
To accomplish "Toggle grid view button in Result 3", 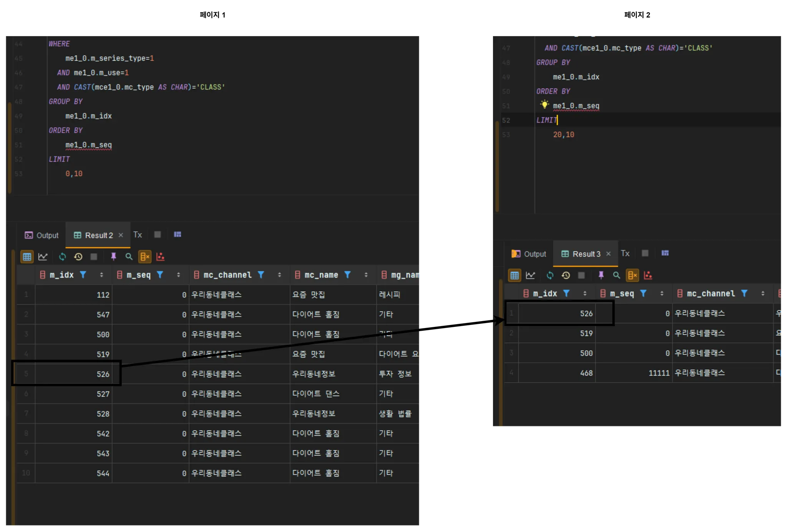I will pos(515,275).
